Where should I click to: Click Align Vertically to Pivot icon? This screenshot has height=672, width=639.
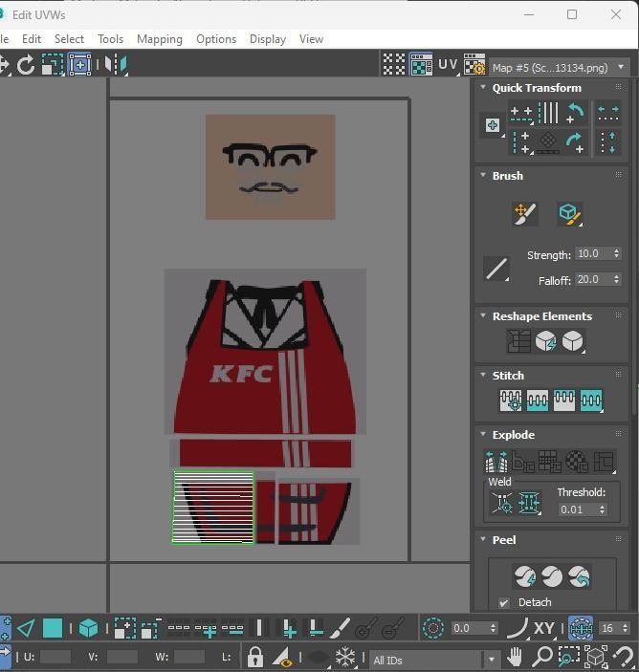coord(520,142)
